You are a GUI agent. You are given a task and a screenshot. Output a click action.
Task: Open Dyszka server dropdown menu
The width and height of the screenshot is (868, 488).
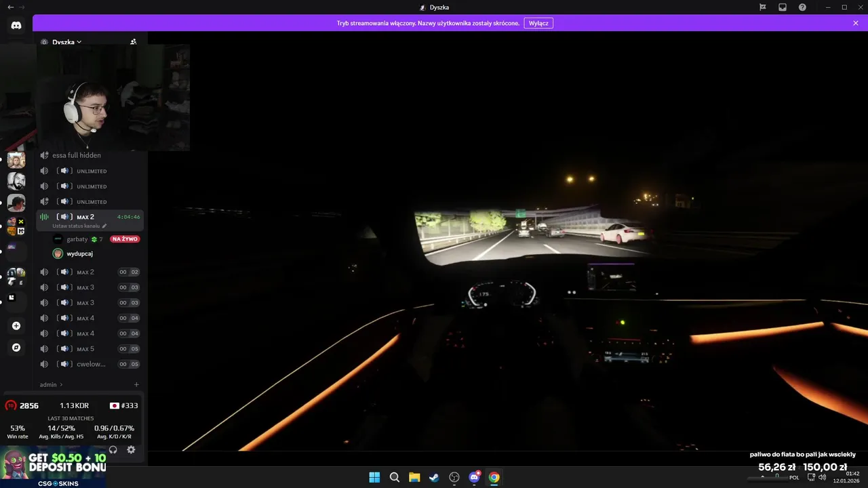pyautogui.click(x=66, y=42)
